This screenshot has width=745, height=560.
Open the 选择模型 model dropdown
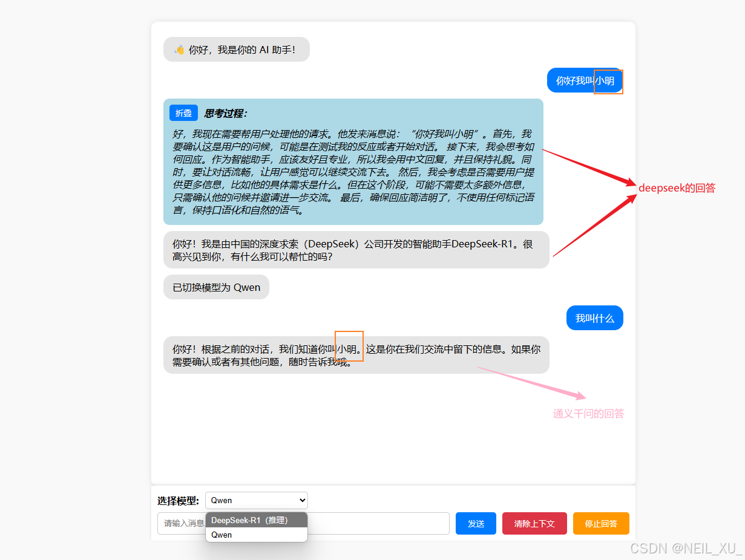coord(257,500)
